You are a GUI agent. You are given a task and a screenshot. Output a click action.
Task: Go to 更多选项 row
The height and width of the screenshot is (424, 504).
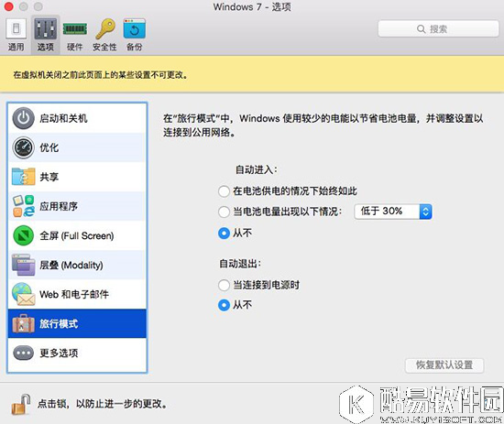point(77,353)
